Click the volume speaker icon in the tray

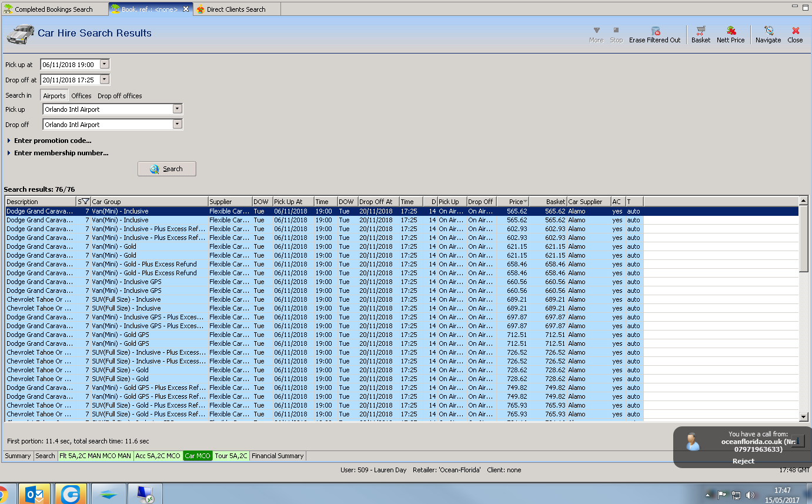(750, 495)
